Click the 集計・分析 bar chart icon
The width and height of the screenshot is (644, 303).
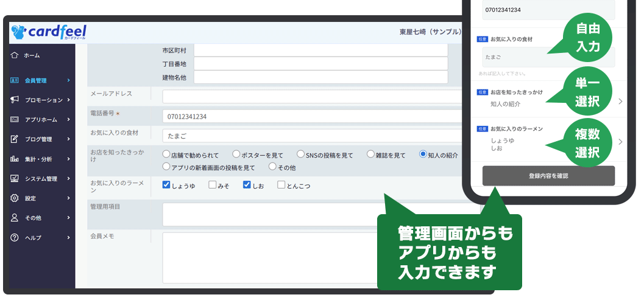click(15, 159)
